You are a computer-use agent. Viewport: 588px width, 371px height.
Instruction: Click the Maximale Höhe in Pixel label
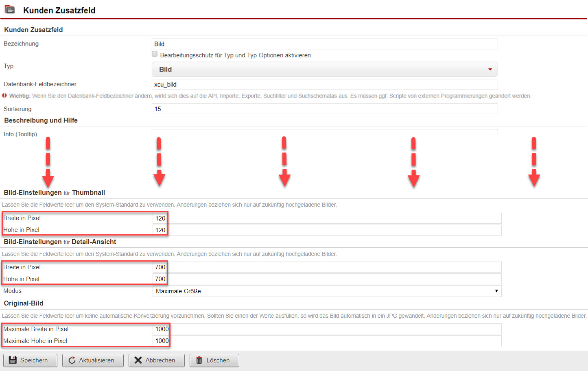coord(35,340)
